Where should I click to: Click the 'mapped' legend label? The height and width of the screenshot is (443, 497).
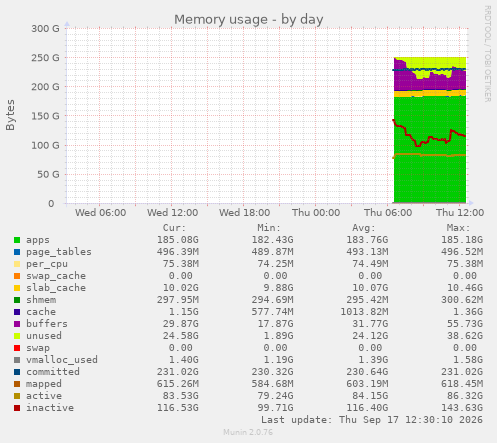pyautogui.click(x=44, y=384)
